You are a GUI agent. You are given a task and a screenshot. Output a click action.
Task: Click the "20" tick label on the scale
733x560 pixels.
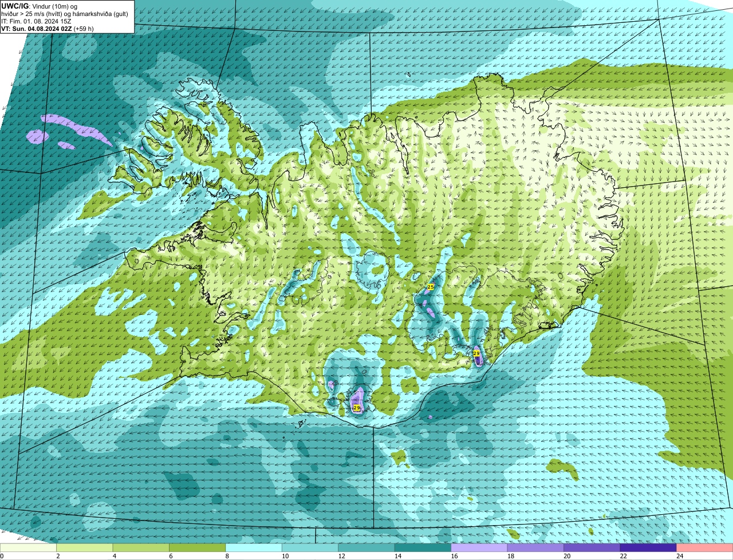(x=567, y=556)
